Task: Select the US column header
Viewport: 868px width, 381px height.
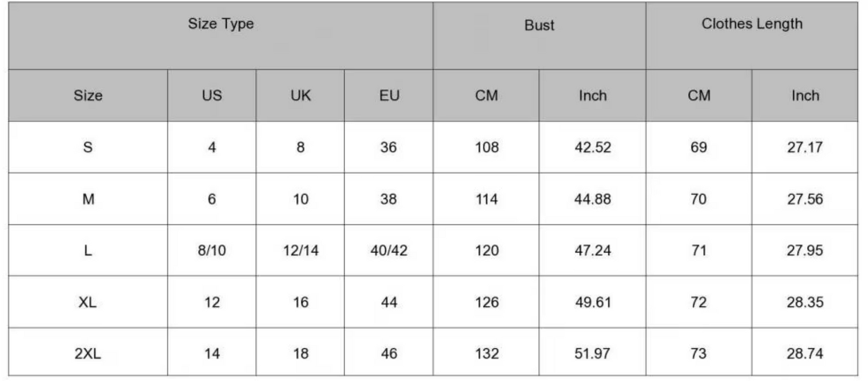Action: tap(212, 95)
